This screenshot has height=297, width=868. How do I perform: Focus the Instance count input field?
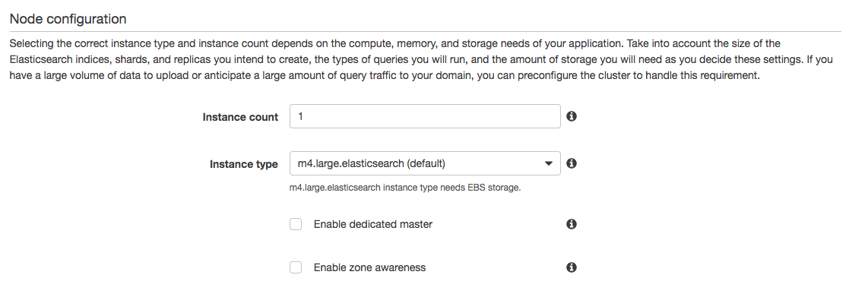pyautogui.click(x=425, y=116)
